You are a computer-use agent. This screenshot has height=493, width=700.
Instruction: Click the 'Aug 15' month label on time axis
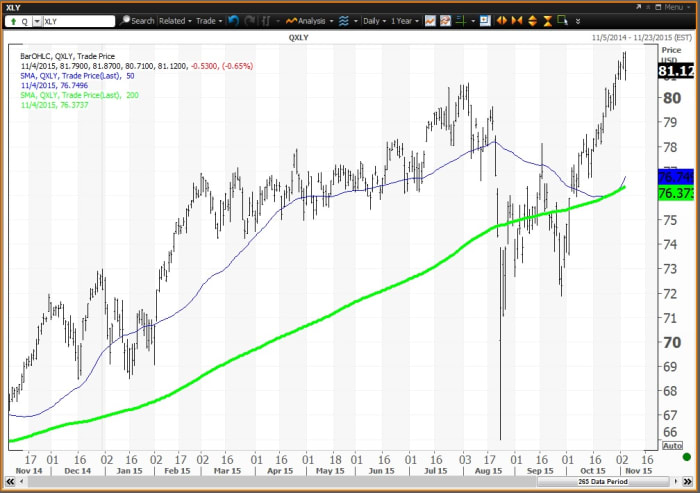coord(488,471)
